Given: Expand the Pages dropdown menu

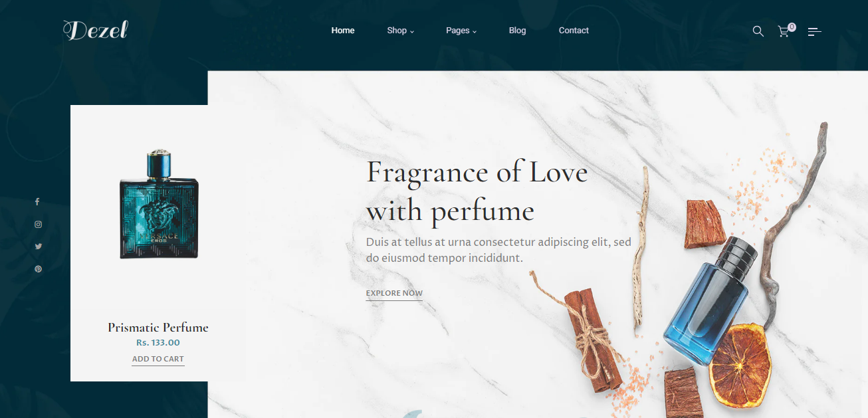Looking at the screenshot, I should tap(461, 31).
